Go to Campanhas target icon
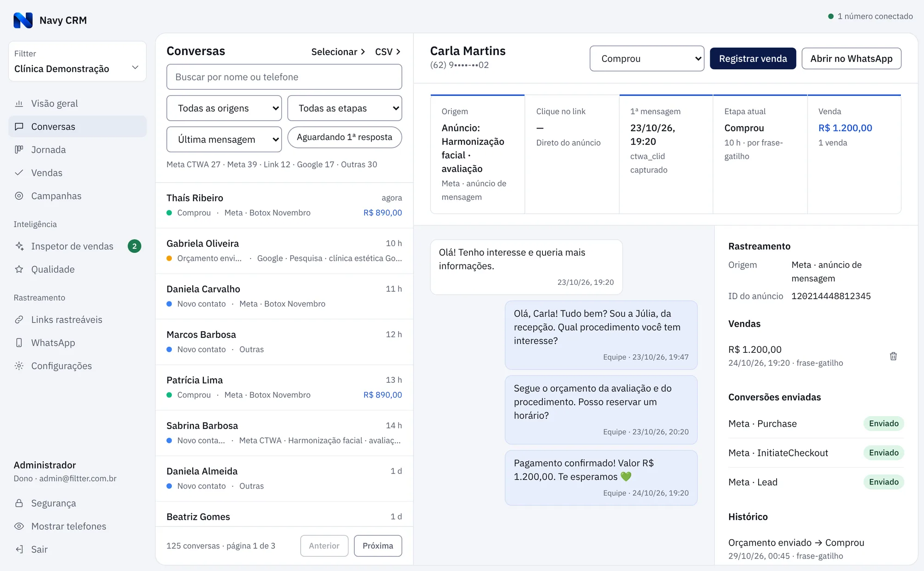Viewport: 924px width, 571px height. point(19,196)
